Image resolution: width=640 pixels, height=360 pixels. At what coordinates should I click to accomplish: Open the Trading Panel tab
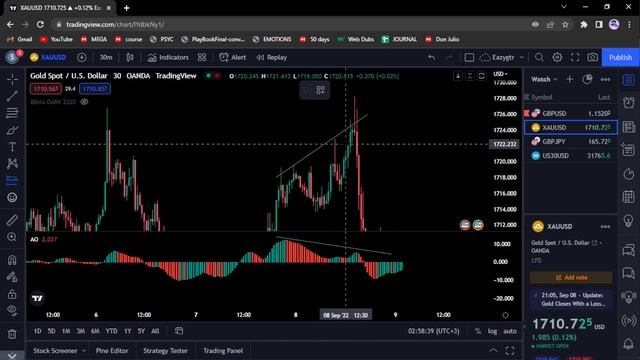point(223,351)
